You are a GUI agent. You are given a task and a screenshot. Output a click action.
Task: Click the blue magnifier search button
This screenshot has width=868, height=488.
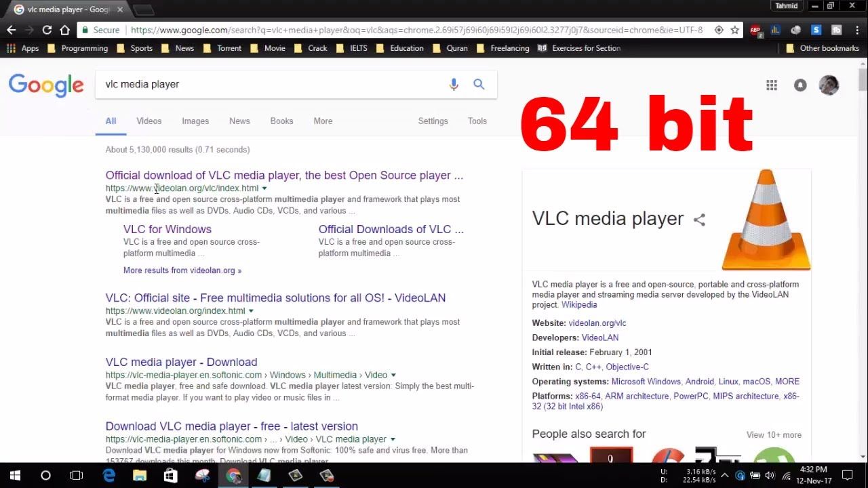[479, 84]
